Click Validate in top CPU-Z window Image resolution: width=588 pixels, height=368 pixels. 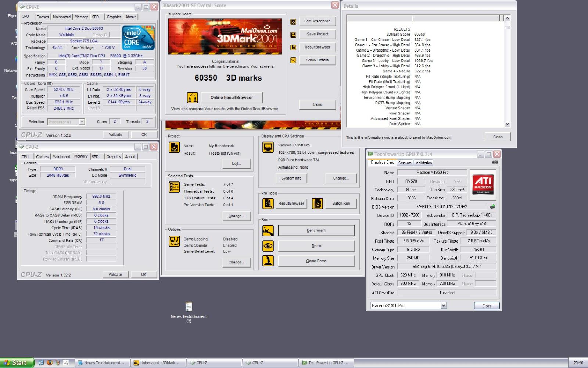pos(115,135)
